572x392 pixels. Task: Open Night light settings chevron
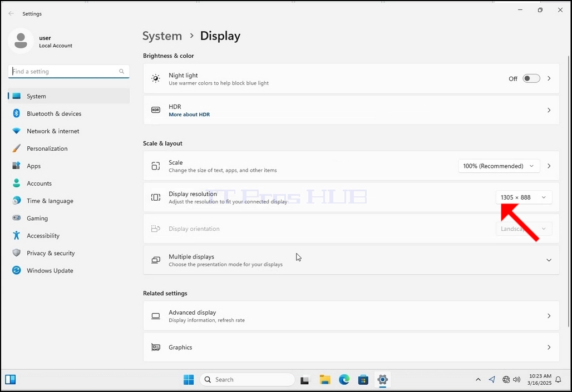tap(549, 78)
